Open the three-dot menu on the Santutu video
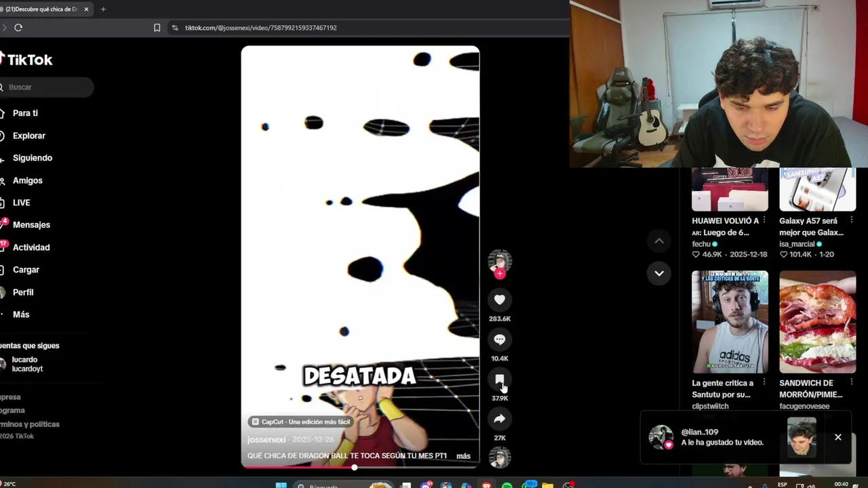This screenshot has height=488, width=868. click(x=764, y=383)
